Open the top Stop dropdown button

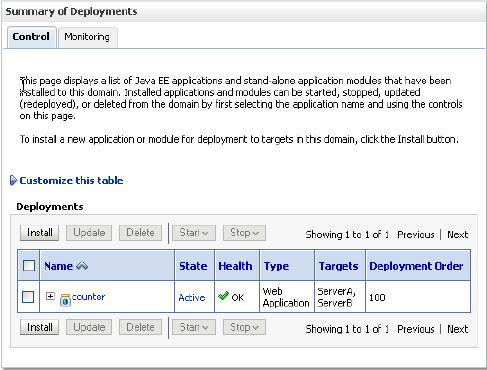tap(244, 232)
